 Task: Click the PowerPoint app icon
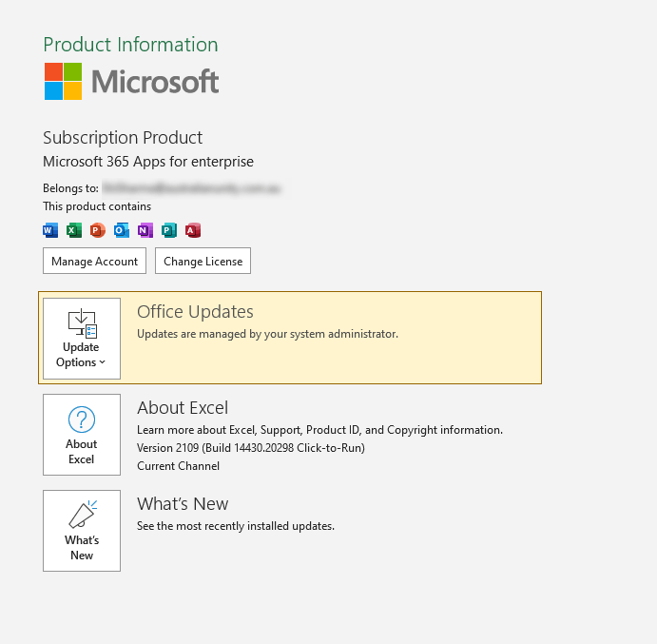98,230
